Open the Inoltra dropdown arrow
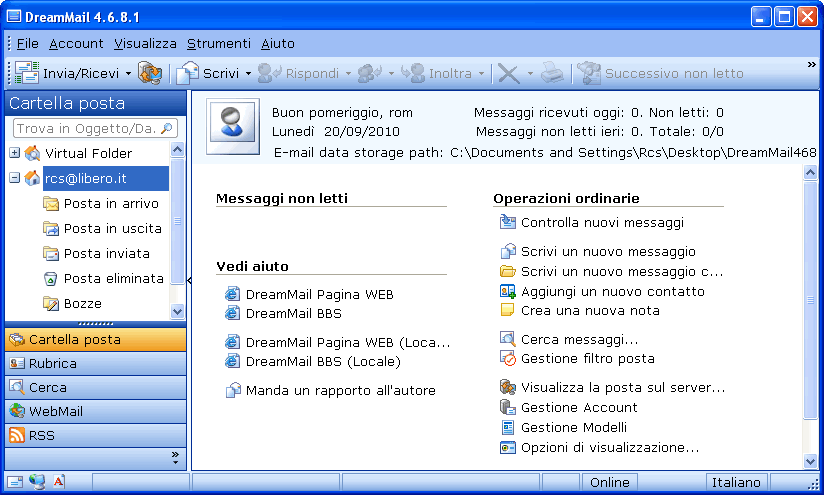824x495 pixels. coord(481,74)
